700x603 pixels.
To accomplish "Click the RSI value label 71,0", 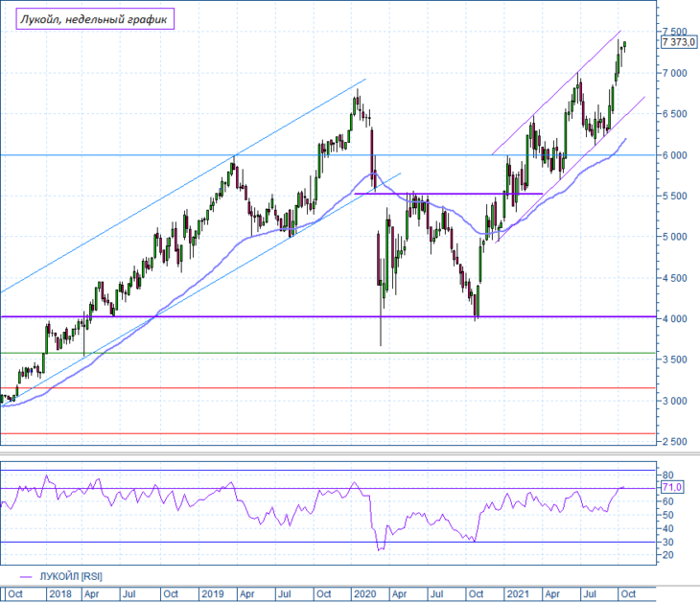I will (672, 487).
